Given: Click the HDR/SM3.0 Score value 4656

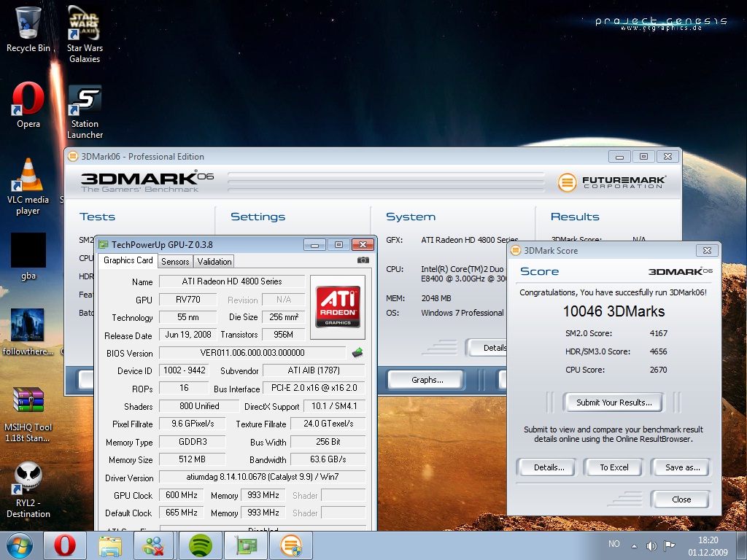Looking at the screenshot, I should tap(659, 351).
